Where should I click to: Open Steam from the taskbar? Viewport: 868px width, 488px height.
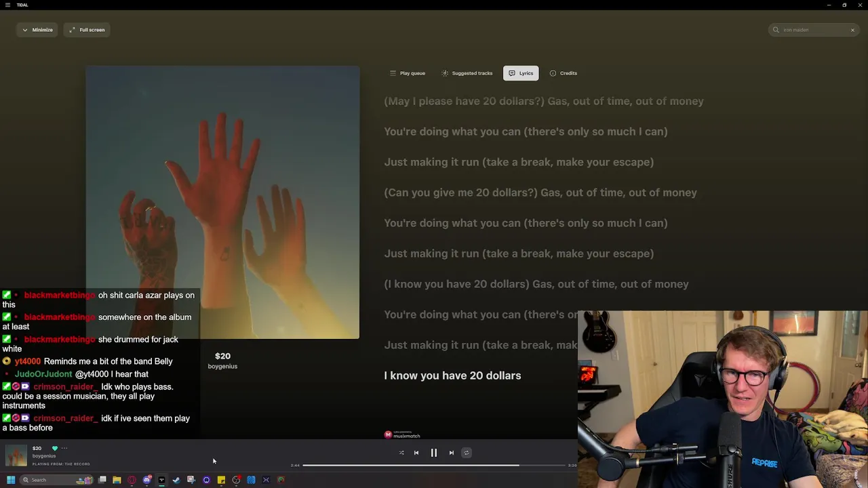(176, 480)
